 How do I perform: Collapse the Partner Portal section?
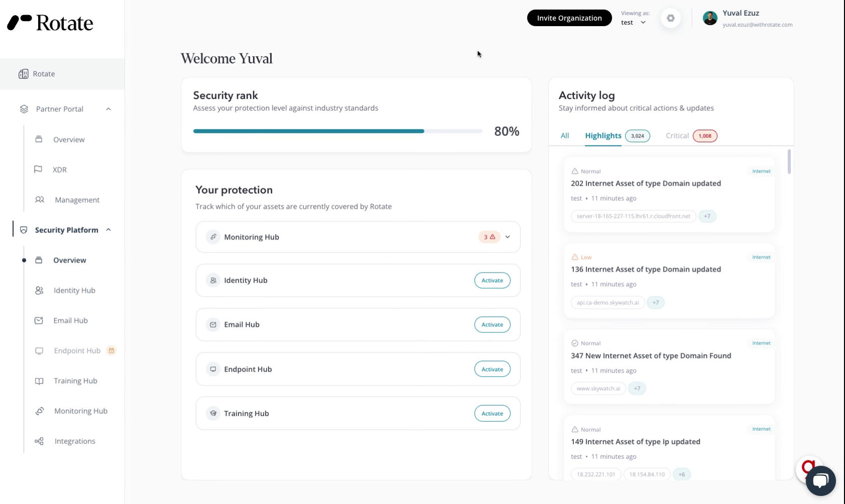108,109
